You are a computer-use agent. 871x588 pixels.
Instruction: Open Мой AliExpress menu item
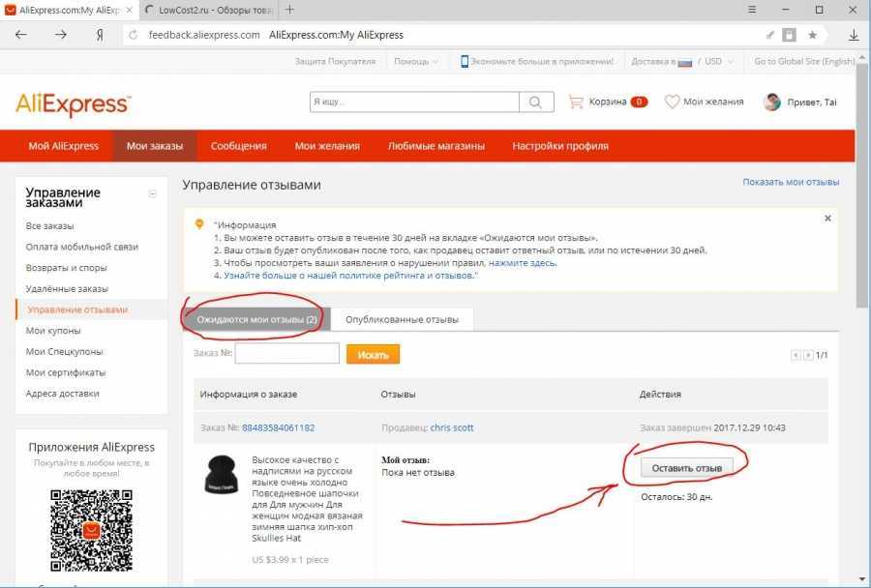point(63,146)
